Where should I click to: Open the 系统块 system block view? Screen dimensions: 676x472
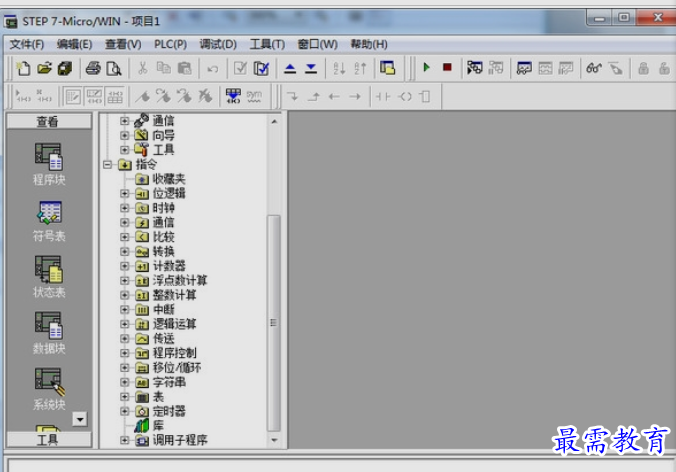point(49,389)
